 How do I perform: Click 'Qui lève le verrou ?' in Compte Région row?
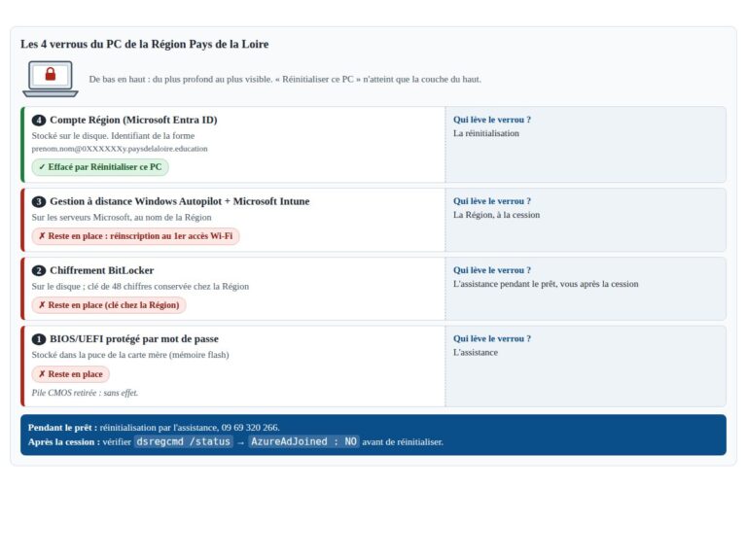click(x=491, y=120)
